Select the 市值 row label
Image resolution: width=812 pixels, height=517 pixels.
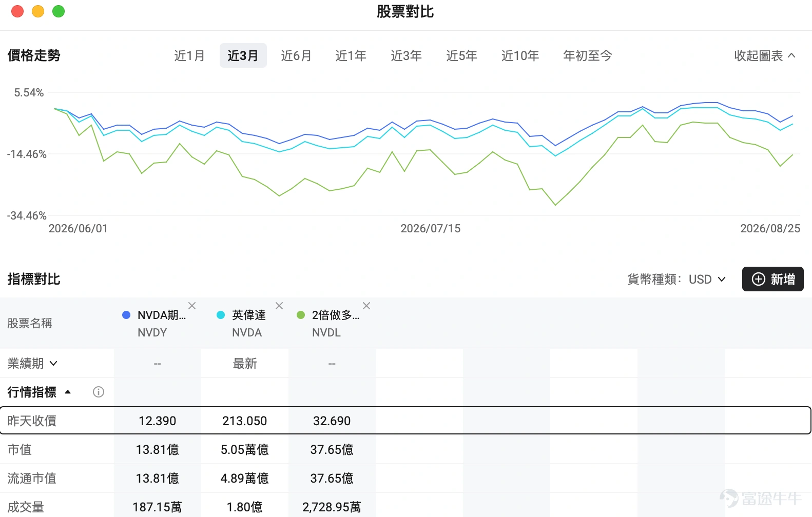[x=20, y=450]
